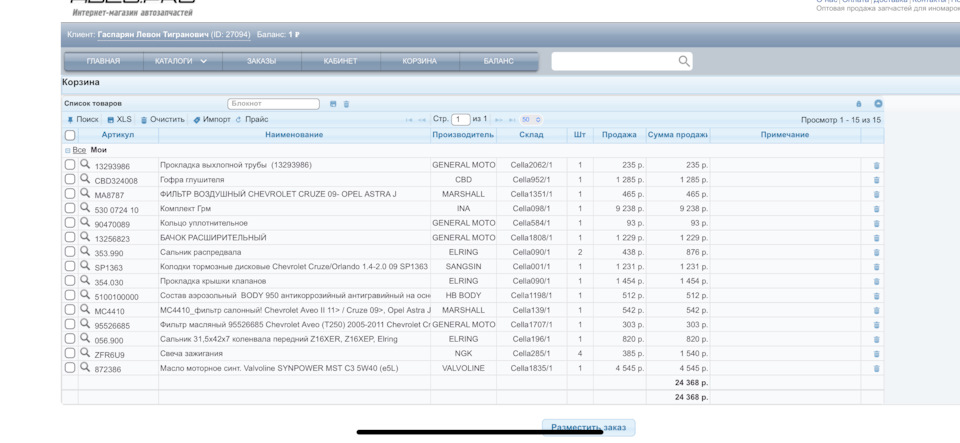Toggle the select-all checkbox in table header
960x443 pixels.
[x=70, y=135]
